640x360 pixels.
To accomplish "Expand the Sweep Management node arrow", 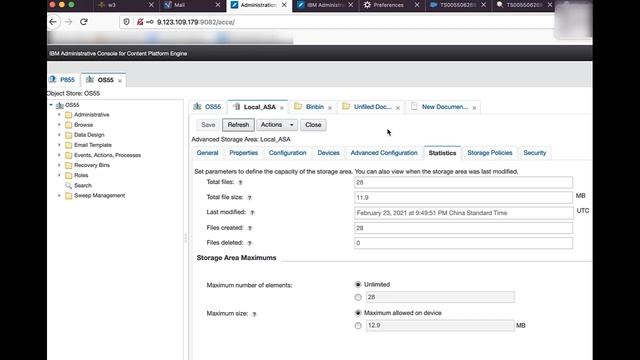I will point(59,196).
